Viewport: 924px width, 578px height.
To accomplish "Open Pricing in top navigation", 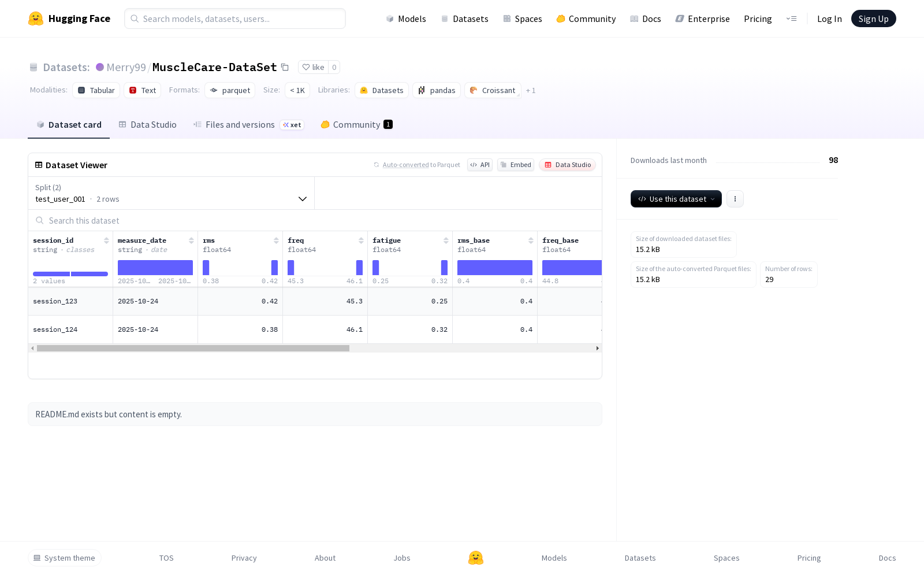I will tap(758, 18).
